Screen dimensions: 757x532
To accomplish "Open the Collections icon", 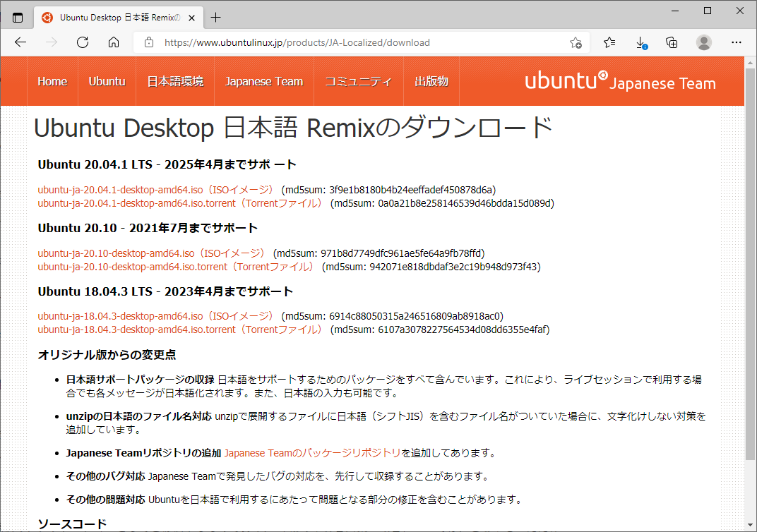I will (x=672, y=42).
